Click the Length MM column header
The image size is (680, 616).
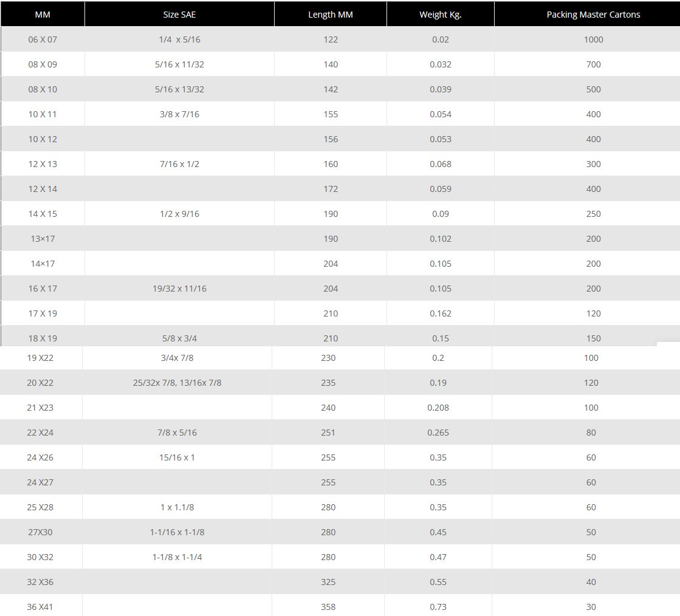pyautogui.click(x=330, y=15)
